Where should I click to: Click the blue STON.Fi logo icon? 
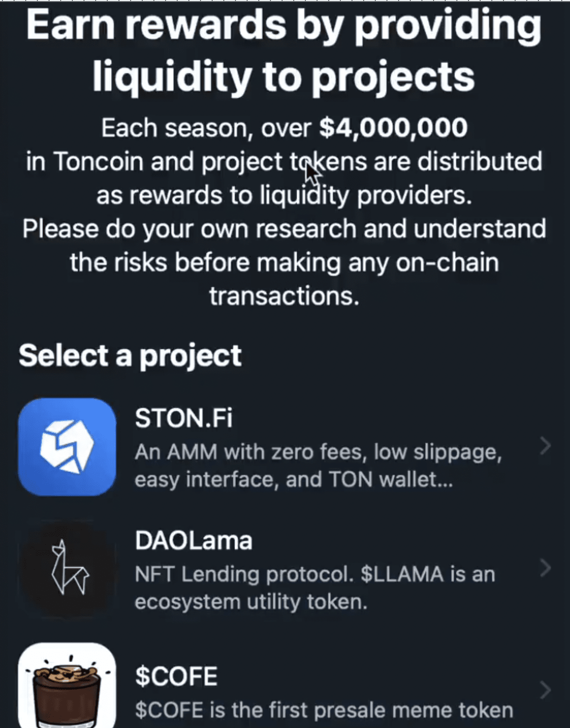(x=67, y=447)
